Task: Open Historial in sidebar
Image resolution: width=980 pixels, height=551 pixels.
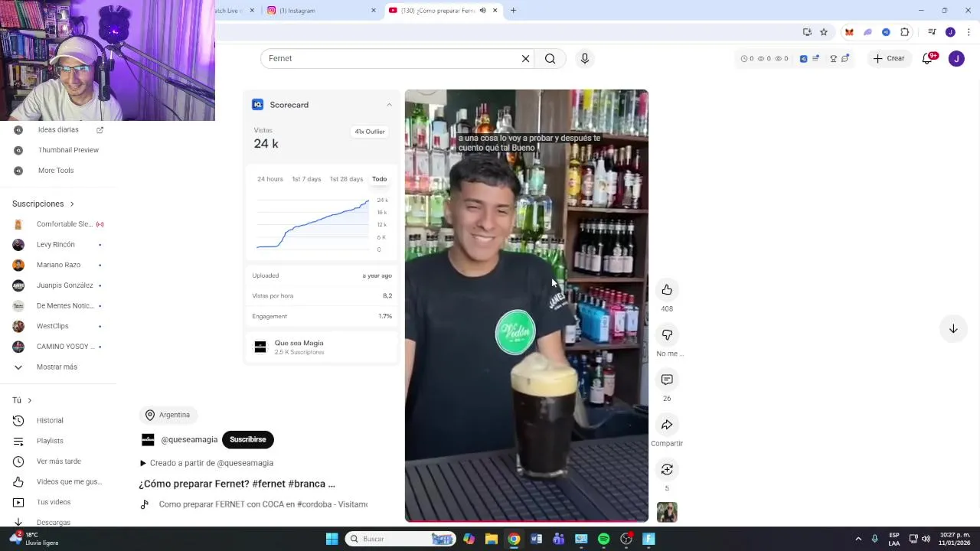Action: pos(57,420)
